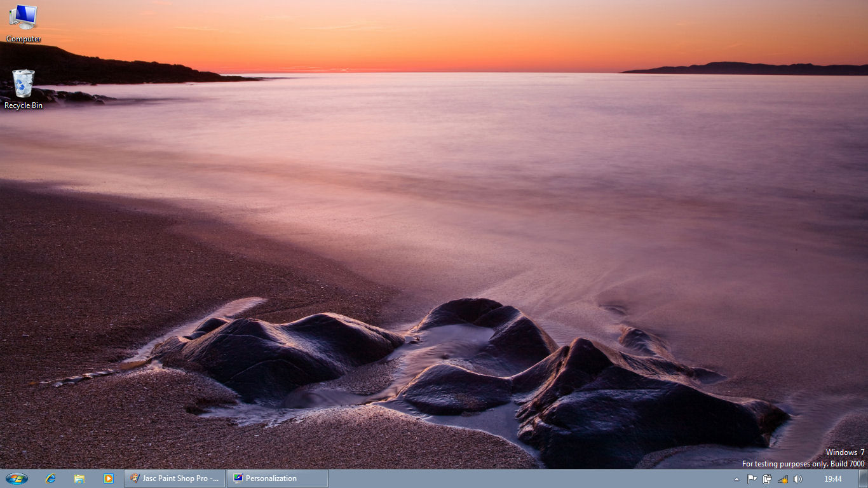The image size is (868, 488).
Task: Open the Action Center flag icon
Action: pos(752,479)
